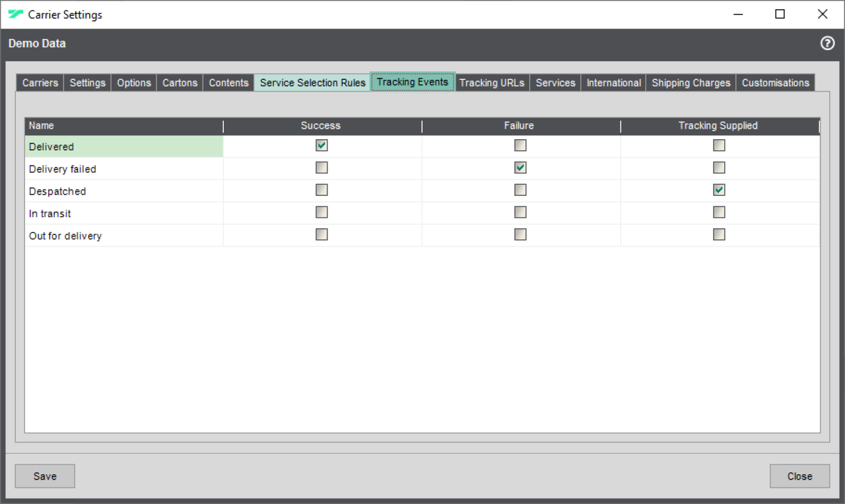This screenshot has height=504, width=845.
Task: Uncheck Success for Delivered
Action: [321, 146]
